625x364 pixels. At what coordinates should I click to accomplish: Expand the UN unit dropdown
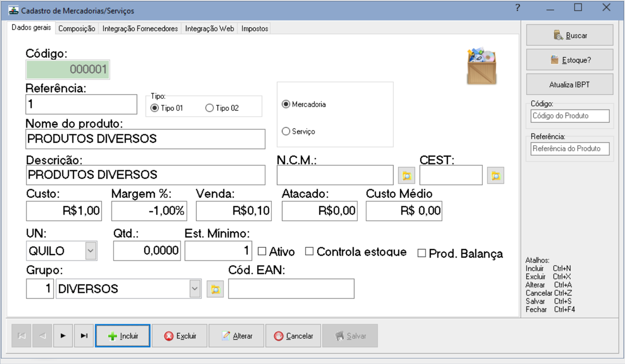(x=91, y=250)
